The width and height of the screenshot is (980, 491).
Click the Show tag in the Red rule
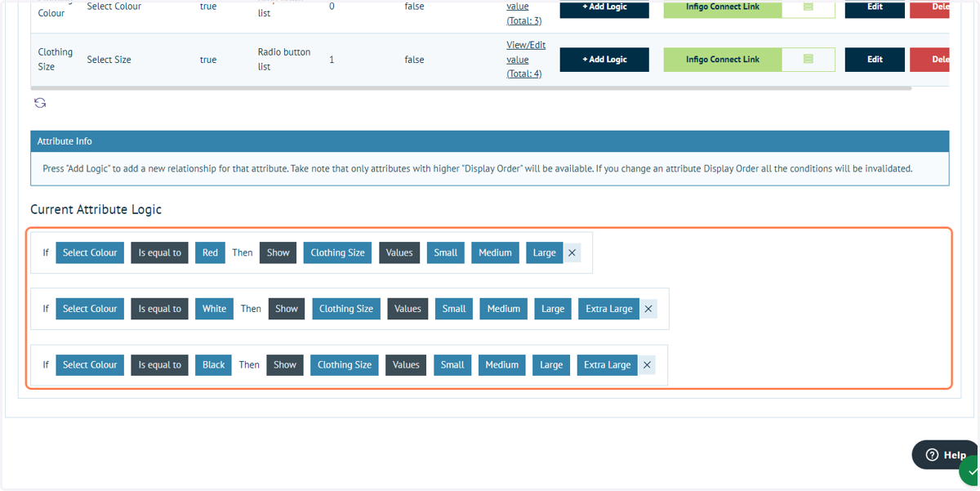[278, 252]
